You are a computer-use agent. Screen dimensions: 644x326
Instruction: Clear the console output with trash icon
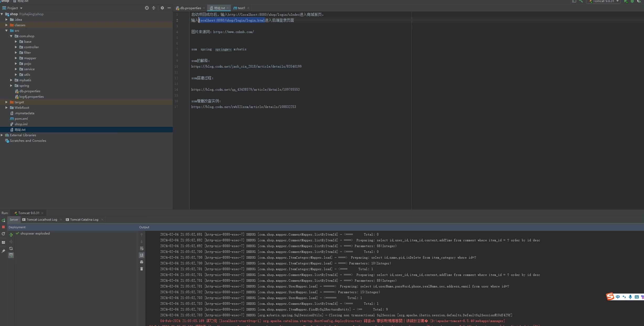[x=142, y=269]
